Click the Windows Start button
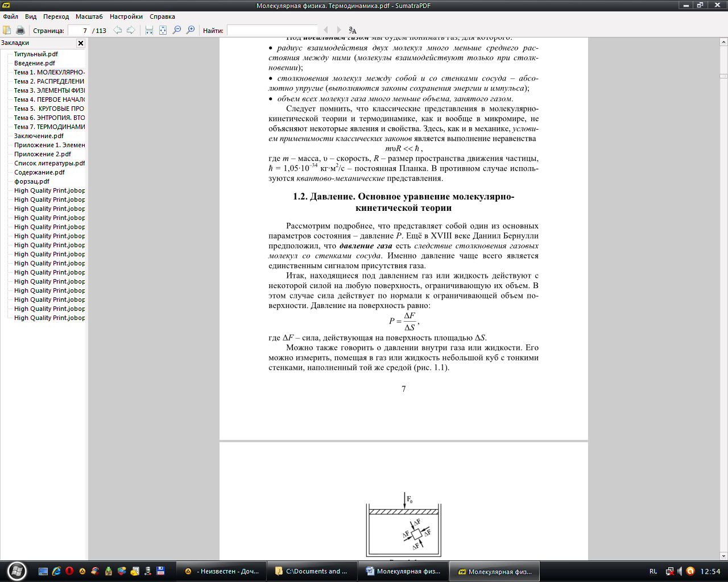The height and width of the screenshot is (582, 728). pyautogui.click(x=16, y=571)
